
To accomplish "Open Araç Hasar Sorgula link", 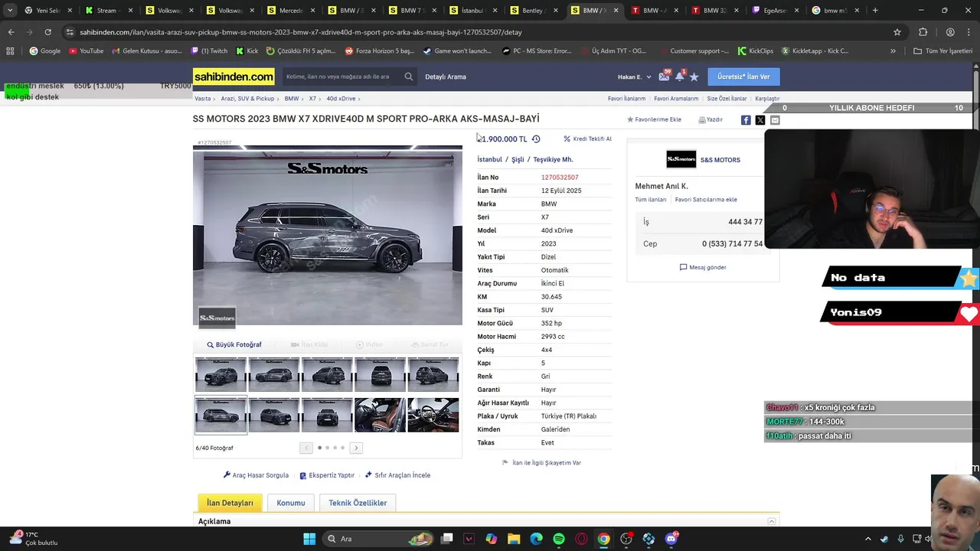I will (x=256, y=475).
